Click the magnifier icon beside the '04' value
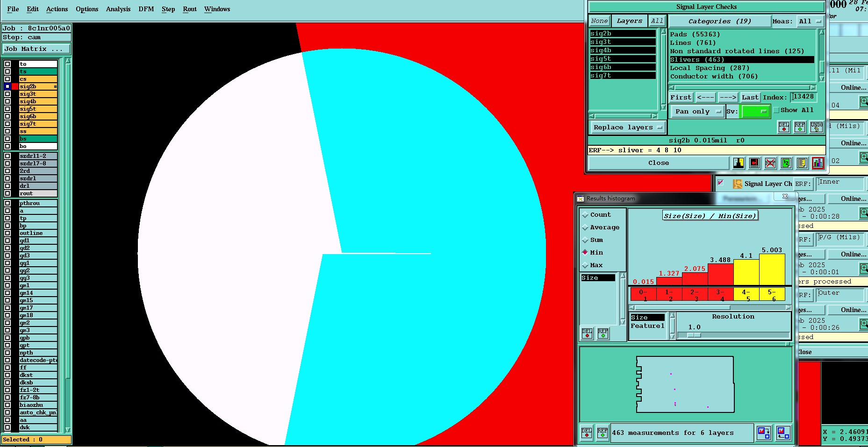The image size is (868, 447). tap(864, 101)
